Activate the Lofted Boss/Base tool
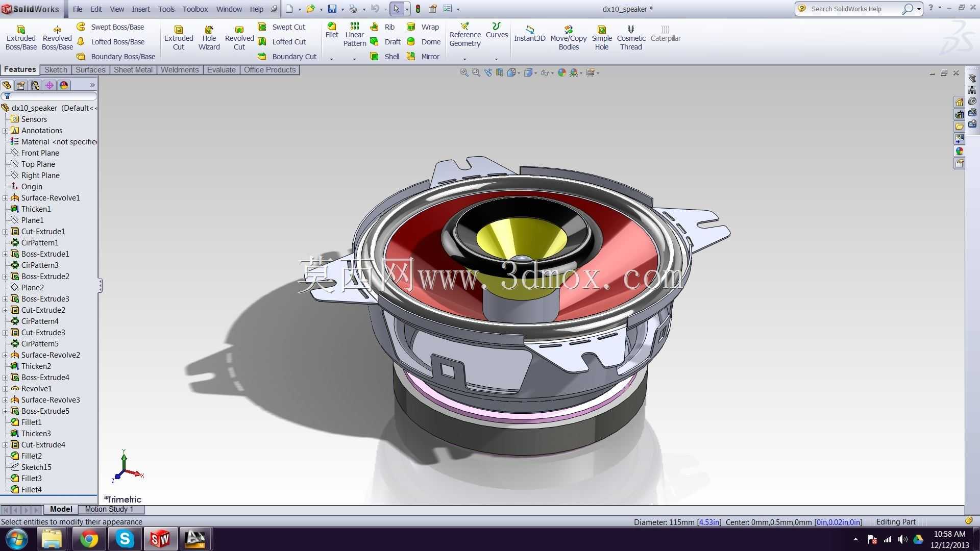The image size is (980, 551). 111,42
